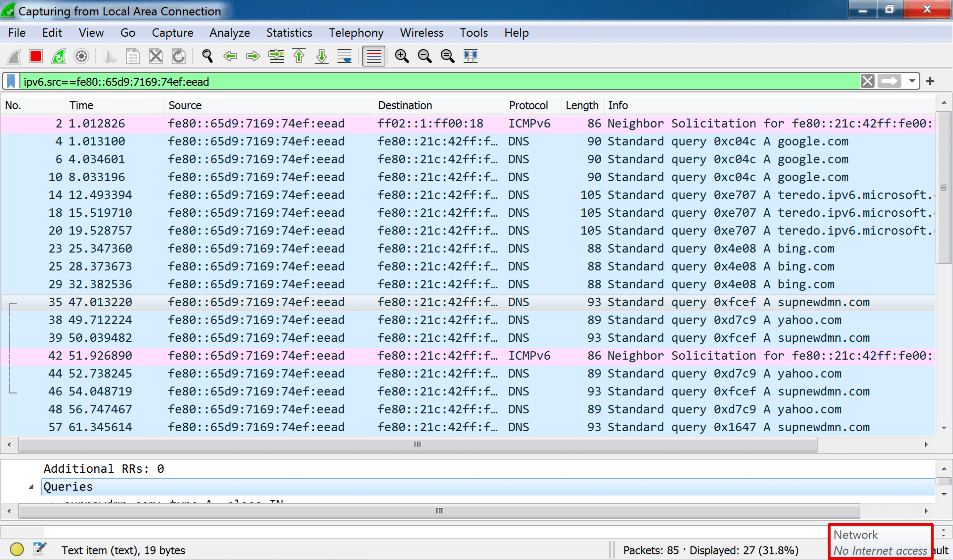Image resolution: width=953 pixels, height=560 pixels.
Task: Jump to the first packet
Action: pos(298,56)
